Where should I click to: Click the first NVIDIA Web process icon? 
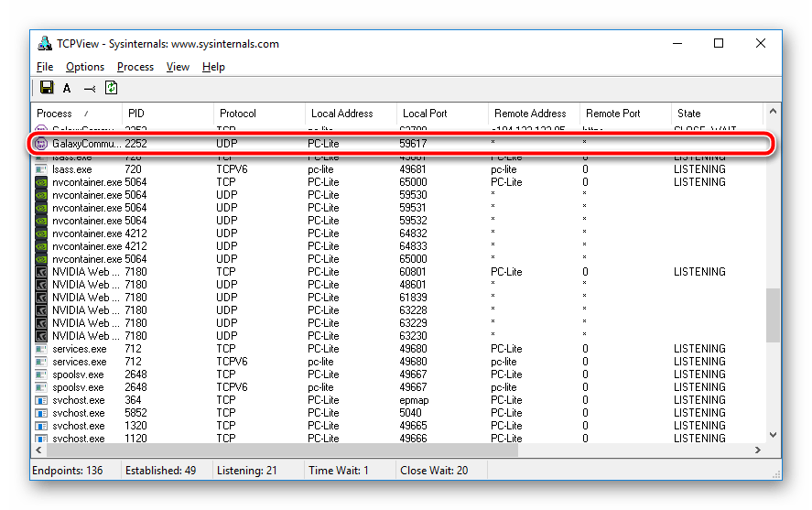(41, 272)
